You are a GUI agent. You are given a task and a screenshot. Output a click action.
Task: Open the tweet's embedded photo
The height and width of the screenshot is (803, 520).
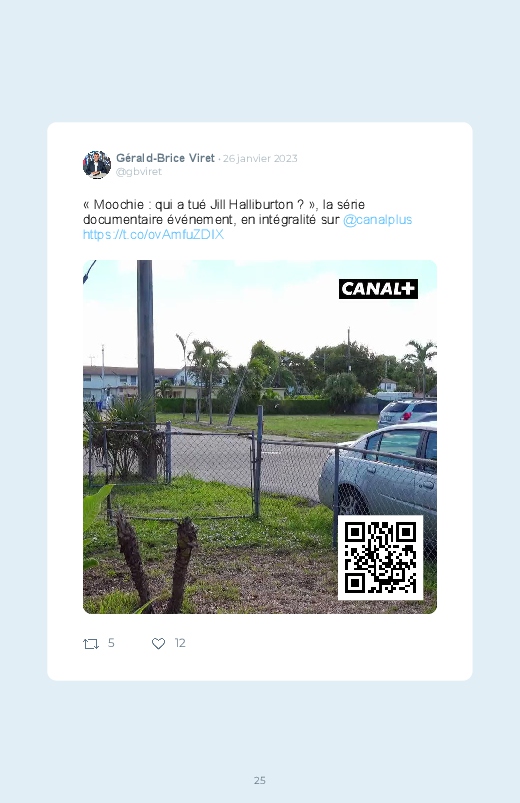[260, 437]
